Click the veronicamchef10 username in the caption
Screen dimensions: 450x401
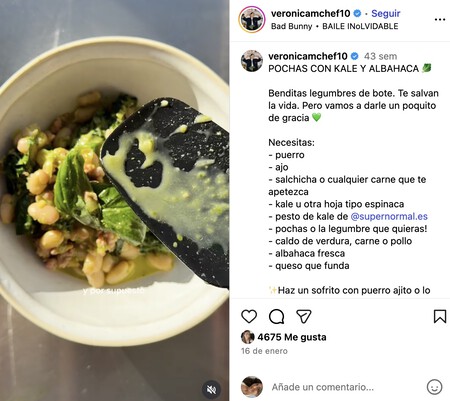(x=308, y=56)
